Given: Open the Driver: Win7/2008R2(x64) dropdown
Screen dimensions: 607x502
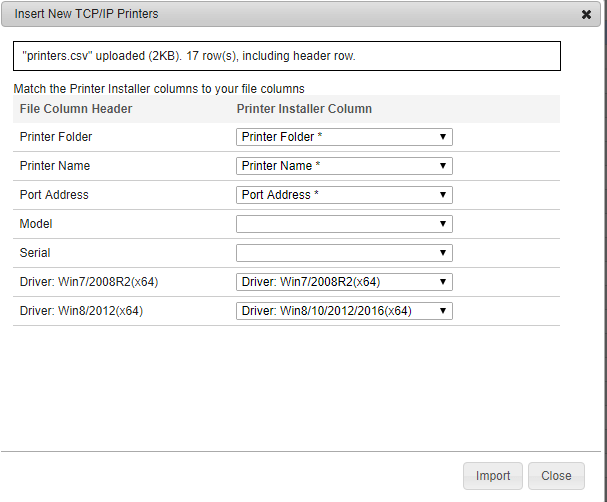Looking at the screenshot, I should point(344,282).
